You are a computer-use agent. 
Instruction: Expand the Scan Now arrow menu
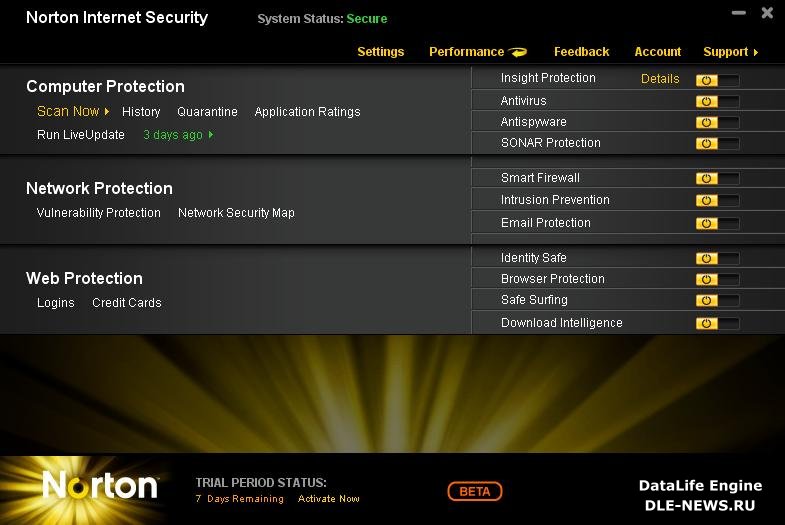tap(107, 112)
